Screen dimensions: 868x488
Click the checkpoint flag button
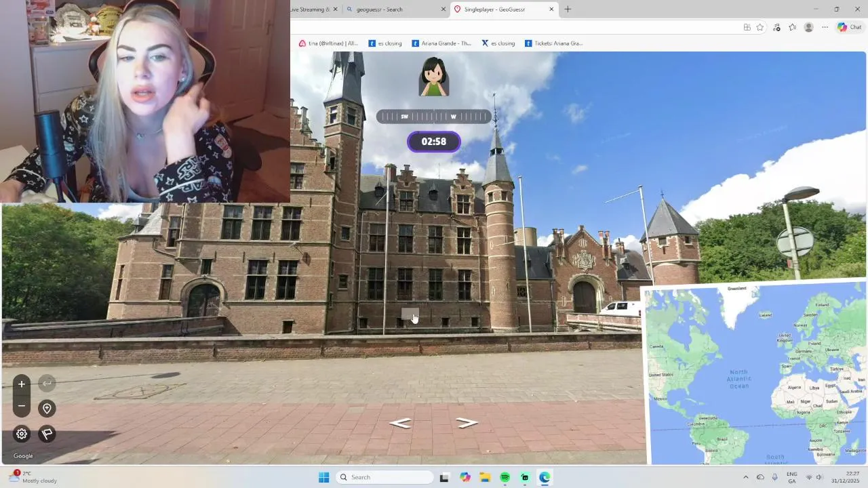click(x=47, y=434)
